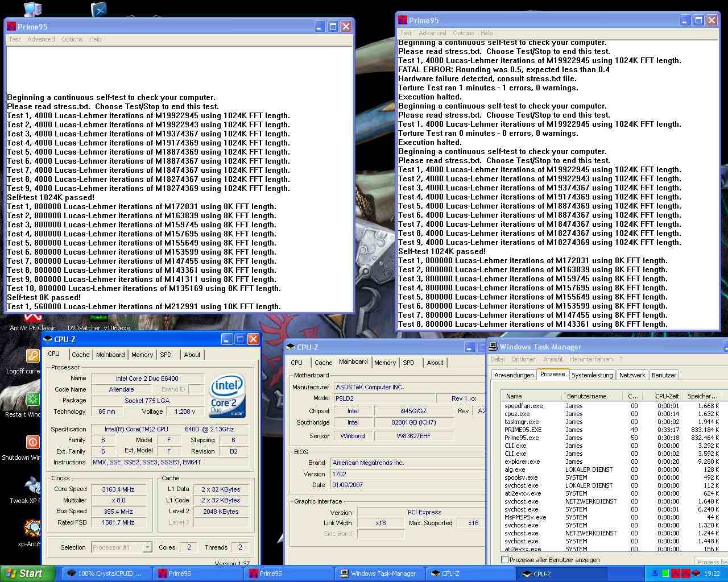Select the Prime95.exe process using 50 CPU
728x582 pixels.
(x=612, y=438)
